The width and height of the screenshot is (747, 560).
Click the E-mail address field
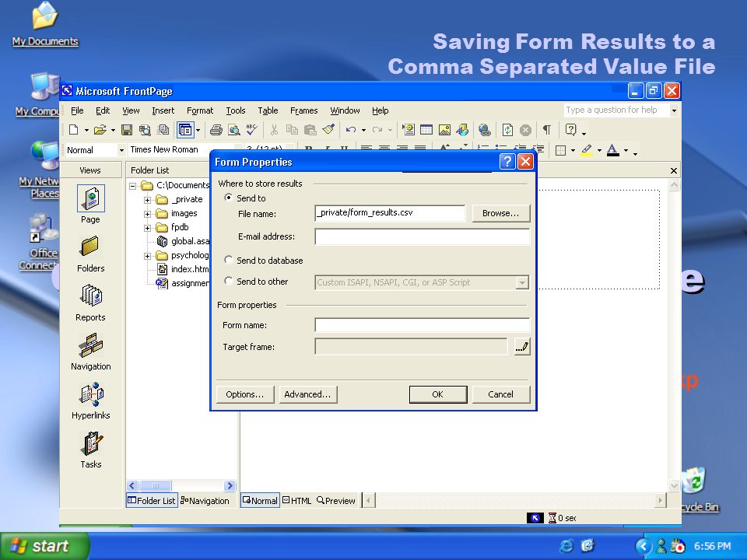pos(422,236)
